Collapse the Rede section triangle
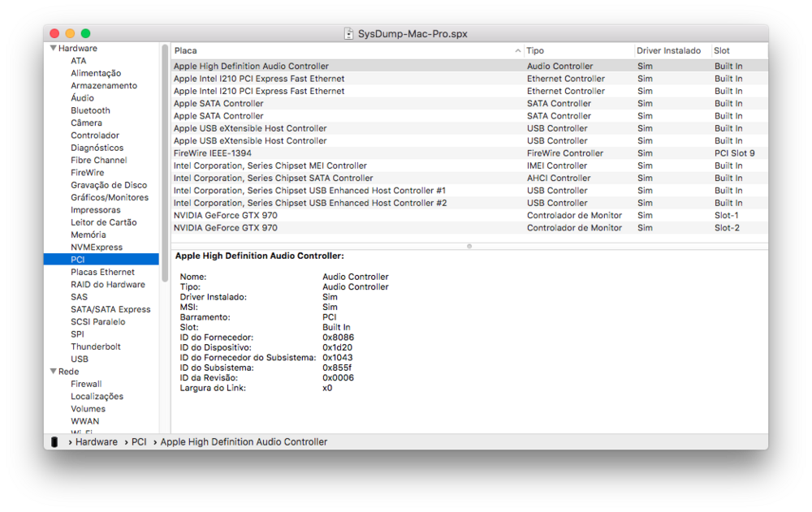Screen dimensions: 812x512 53,372
